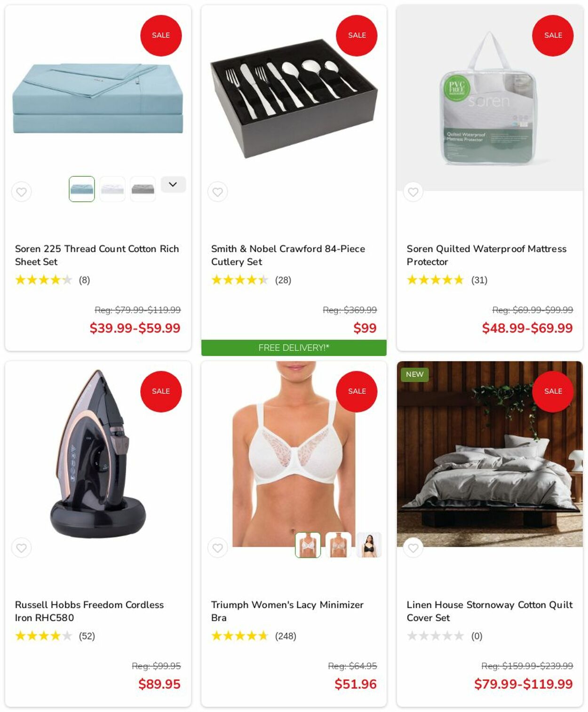Click SALE badge on the cutlery set

pos(357,35)
